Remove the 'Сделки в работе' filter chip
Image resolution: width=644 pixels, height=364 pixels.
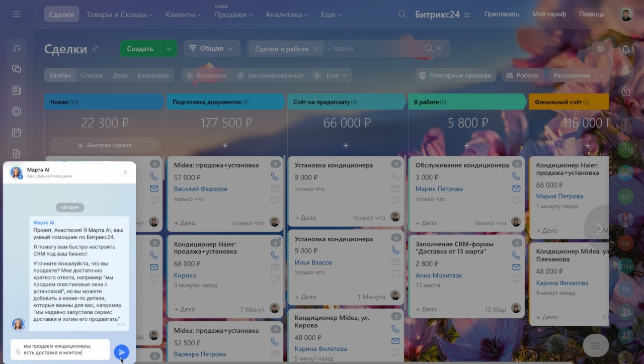click(x=316, y=49)
